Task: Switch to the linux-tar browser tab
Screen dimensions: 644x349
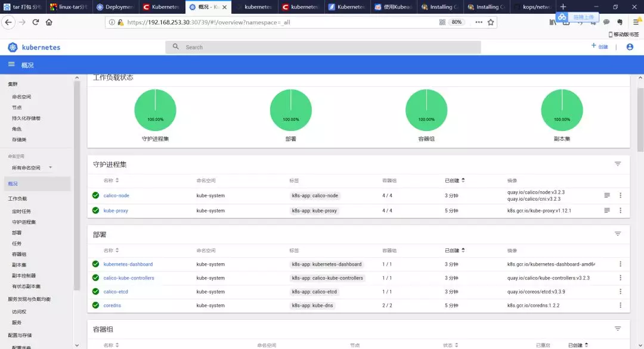Action: [x=69, y=7]
